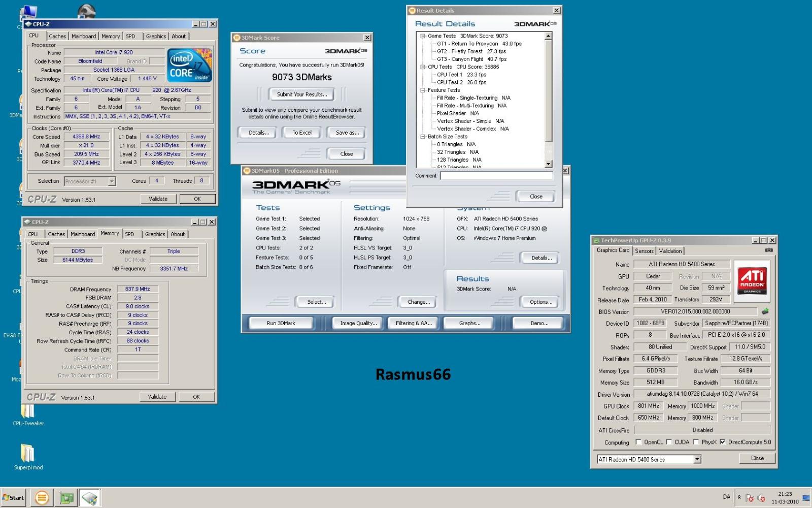Select 'GT2 - Firefly Forest' result row

pos(471,51)
